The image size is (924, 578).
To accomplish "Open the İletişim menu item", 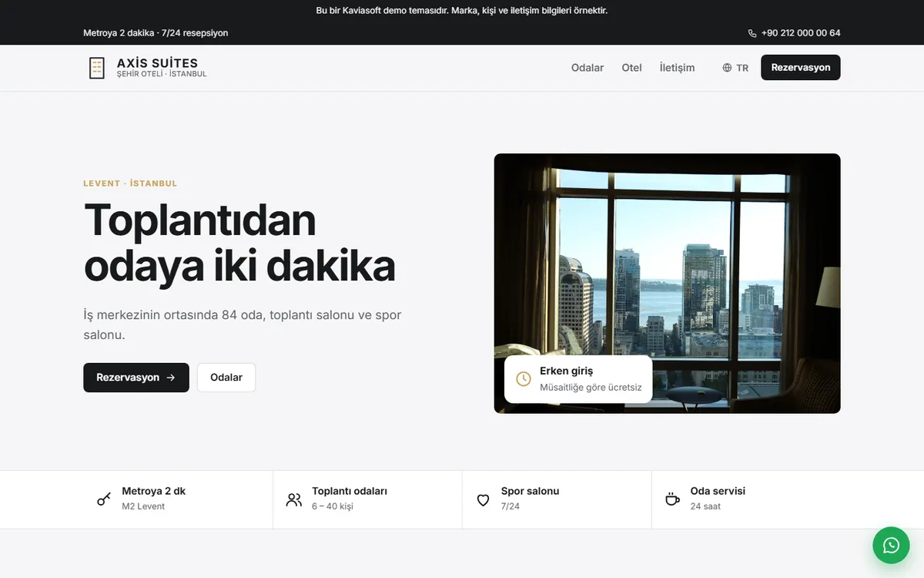I will click(x=678, y=68).
